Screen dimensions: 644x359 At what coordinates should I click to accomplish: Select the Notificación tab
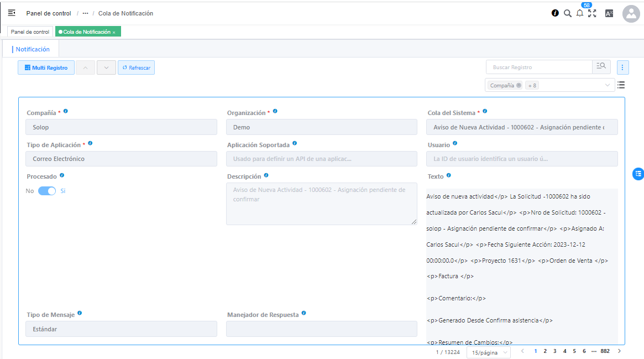click(33, 49)
